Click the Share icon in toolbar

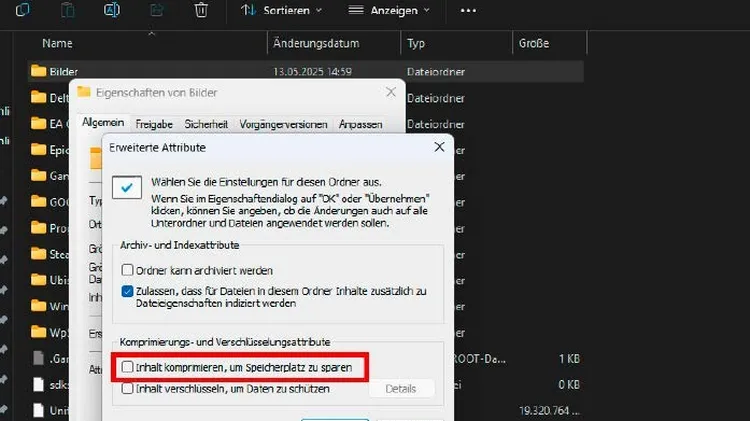157,10
